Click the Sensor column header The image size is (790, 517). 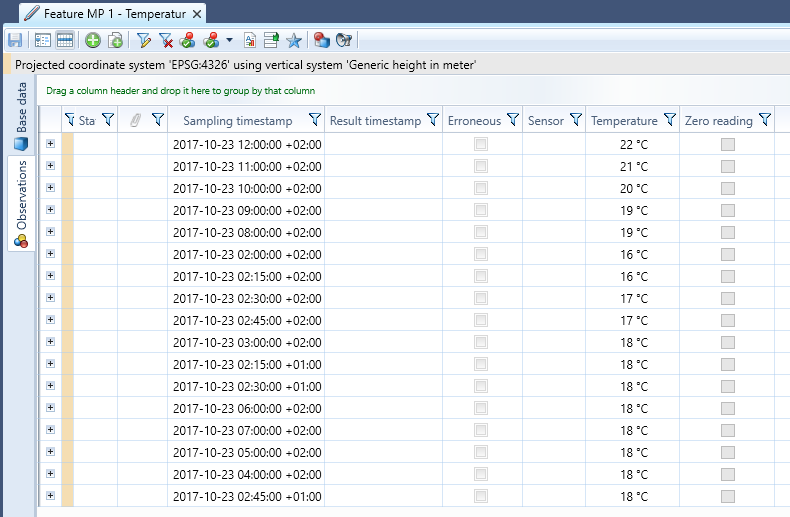(545, 121)
